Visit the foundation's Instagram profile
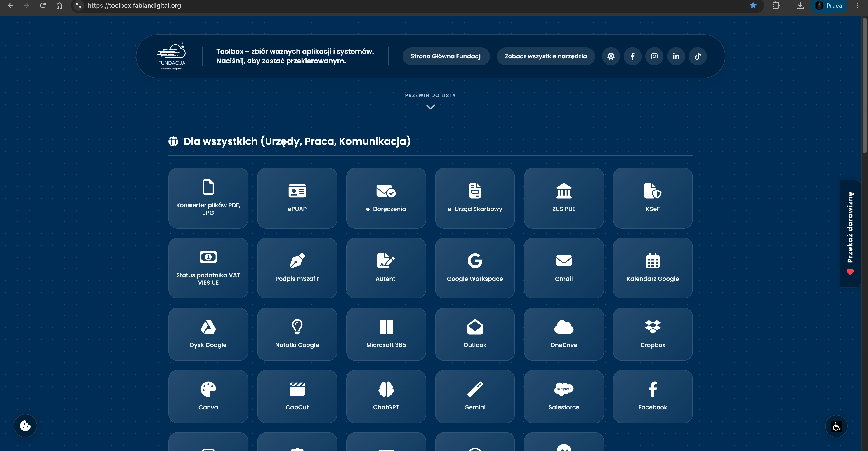 (x=654, y=56)
